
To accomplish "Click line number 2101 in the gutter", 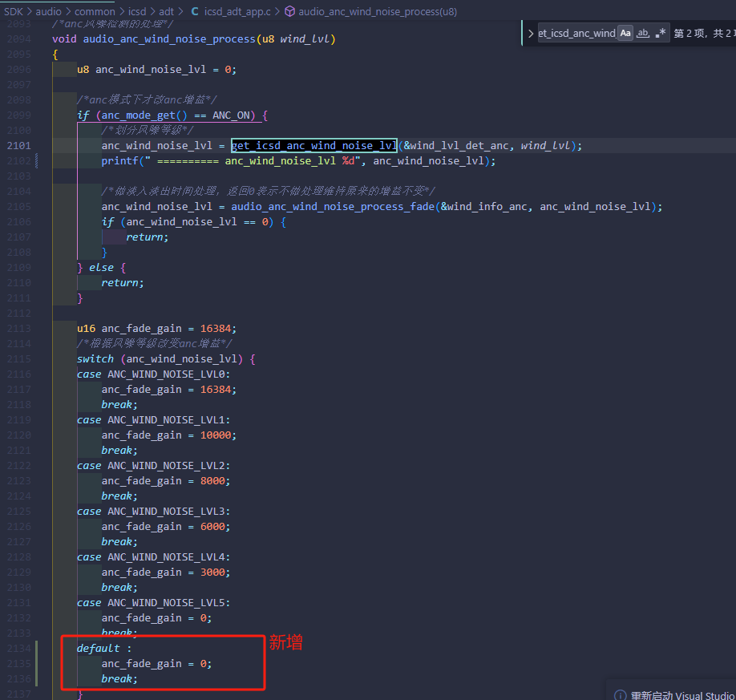I will [x=18, y=146].
